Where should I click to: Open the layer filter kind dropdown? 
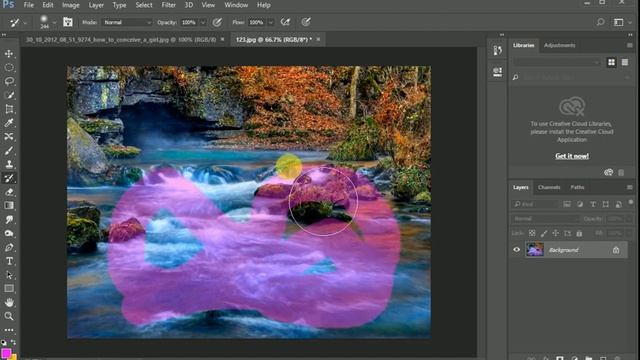535,204
